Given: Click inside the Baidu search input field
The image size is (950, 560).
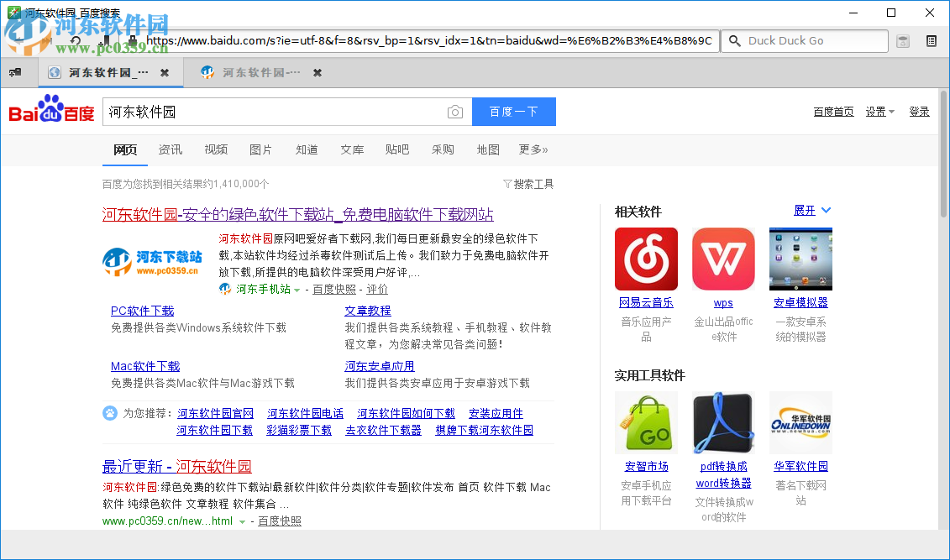Looking at the screenshot, I should pyautogui.click(x=252, y=111).
